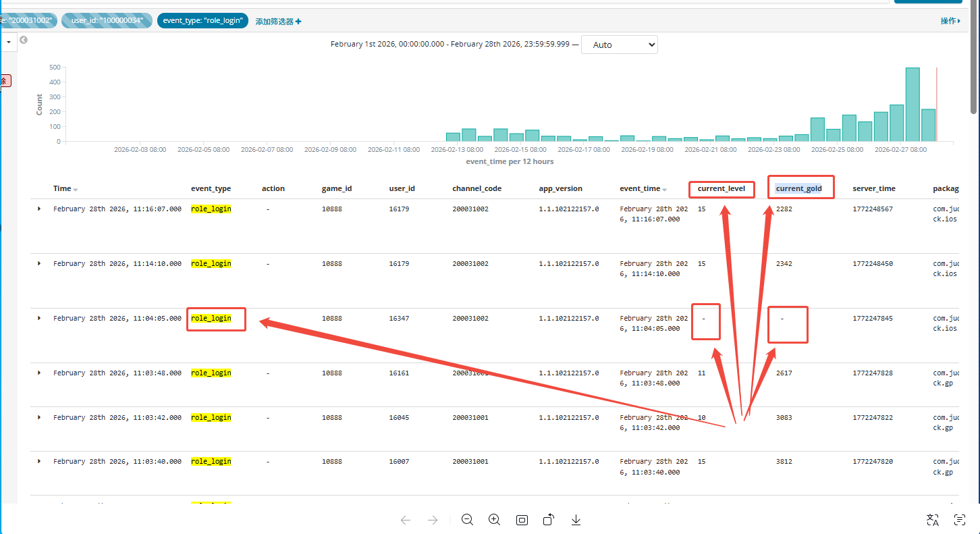
Task: Click the translate text icon
Action: click(933, 520)
